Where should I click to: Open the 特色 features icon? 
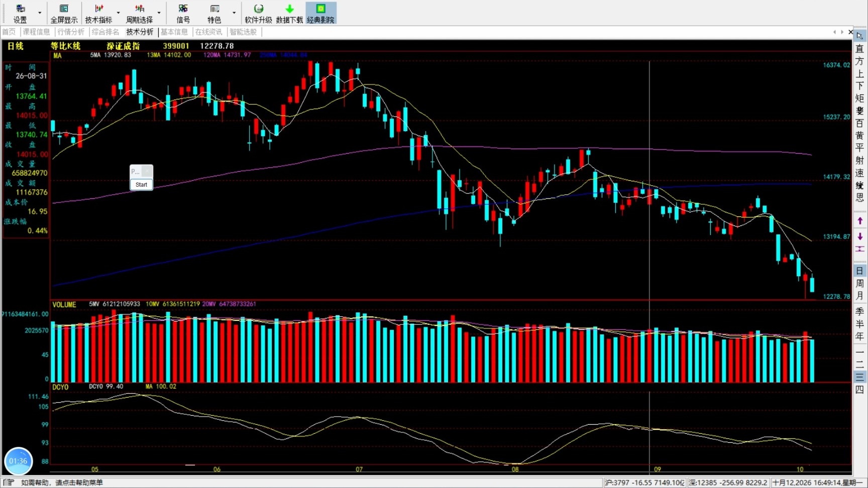(214, 13)
